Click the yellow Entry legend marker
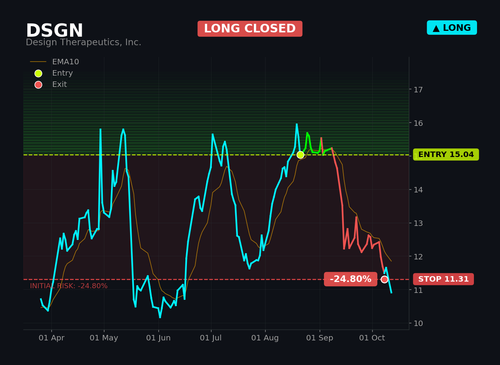 point(38,73)
